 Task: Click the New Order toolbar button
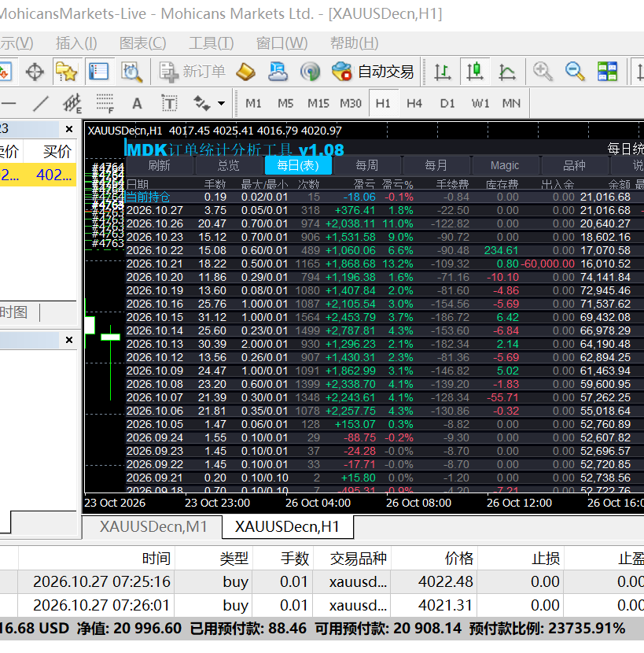pos(193,72)
